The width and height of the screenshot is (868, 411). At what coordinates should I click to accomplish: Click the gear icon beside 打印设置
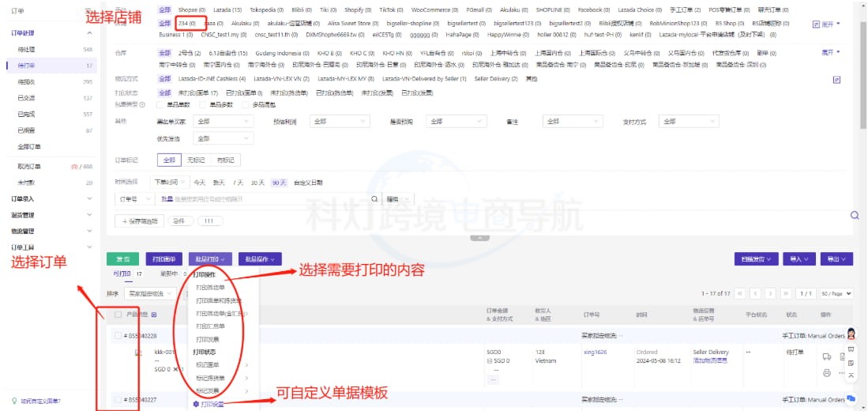coord(196,405)
